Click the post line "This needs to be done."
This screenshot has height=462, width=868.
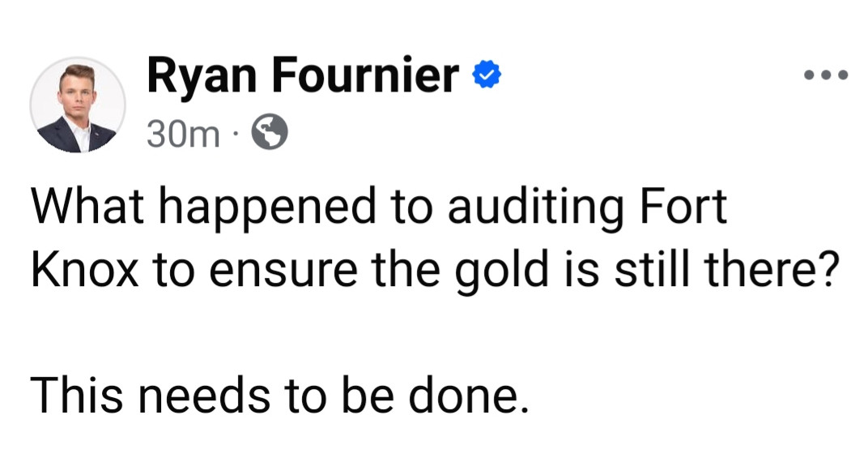(x=279, y=397)
